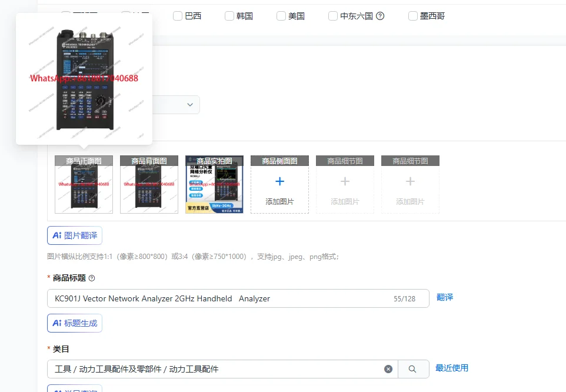
Task: Search category with magnifier icon
Action: point(412,369)
